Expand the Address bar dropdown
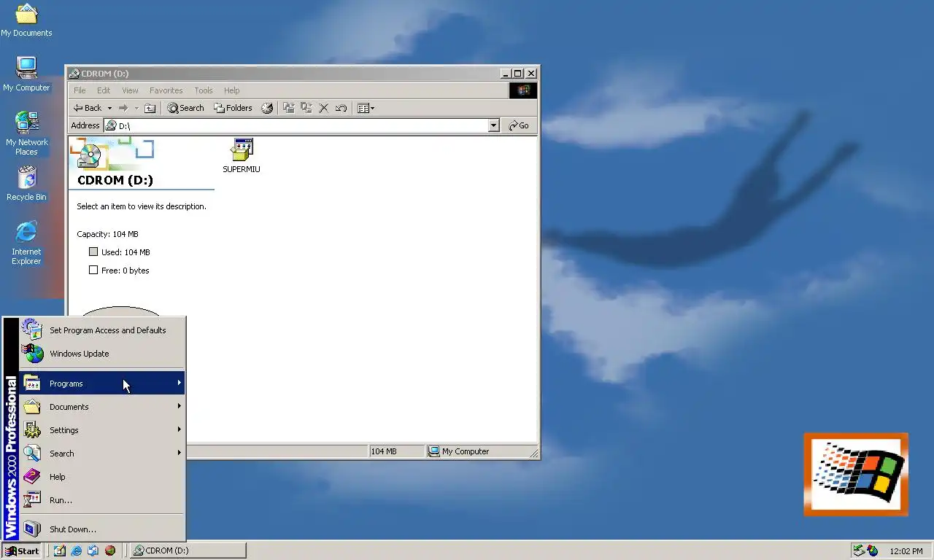The height and width of the screenshot is (560, 934). (x=493, y=125)
